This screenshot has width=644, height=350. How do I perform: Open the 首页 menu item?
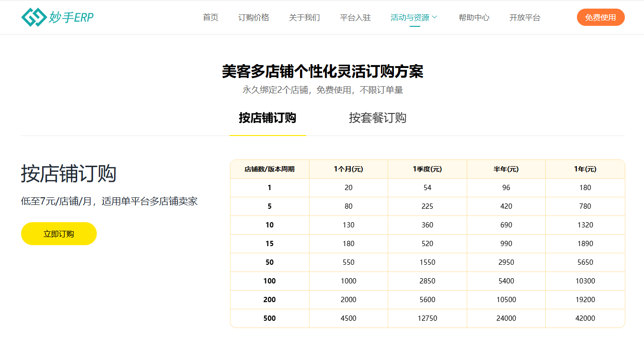[211, 17]
